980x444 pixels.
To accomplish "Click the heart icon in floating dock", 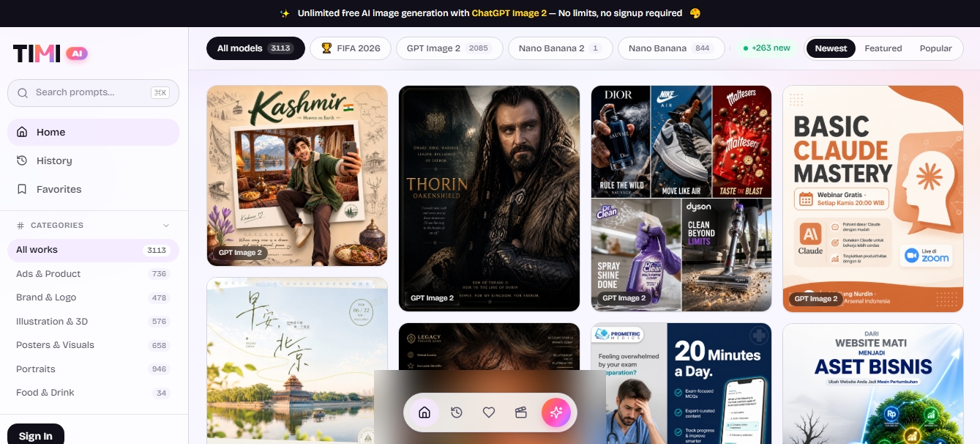I will (489, 412).
